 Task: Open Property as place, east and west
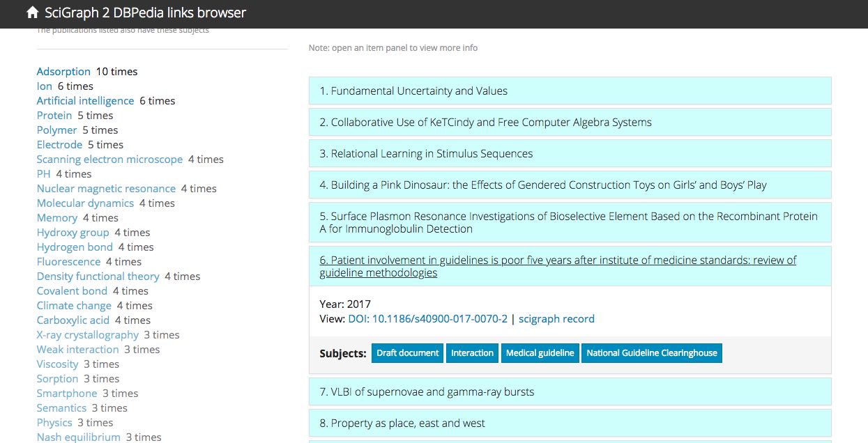point(570,423)
